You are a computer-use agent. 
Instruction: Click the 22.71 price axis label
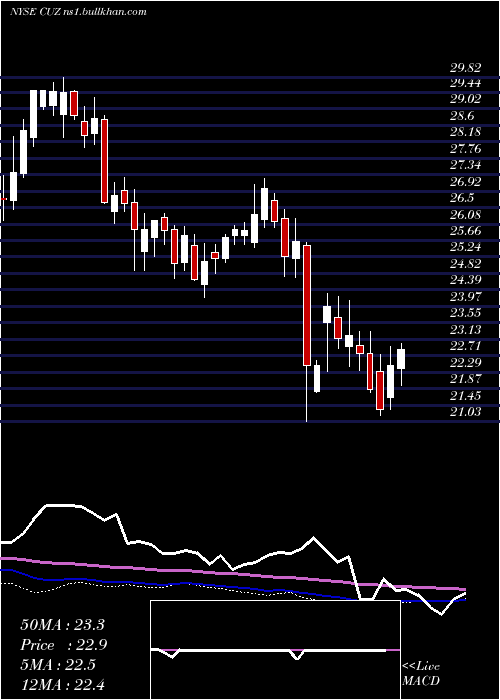(x=466, y=346)
